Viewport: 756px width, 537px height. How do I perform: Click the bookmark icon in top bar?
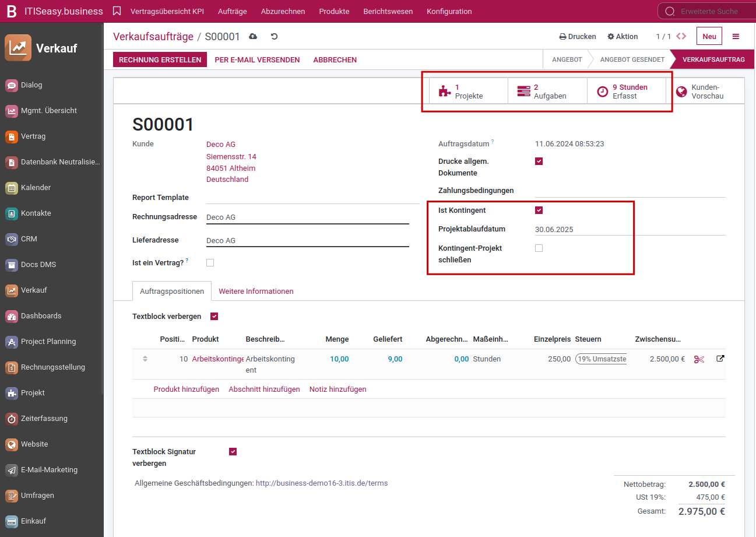point(117,11)
